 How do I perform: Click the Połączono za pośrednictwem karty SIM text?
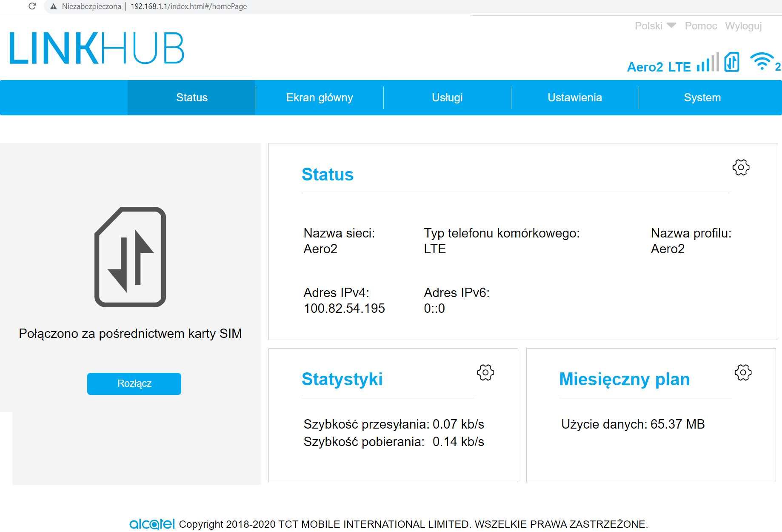tap(130, 333)
